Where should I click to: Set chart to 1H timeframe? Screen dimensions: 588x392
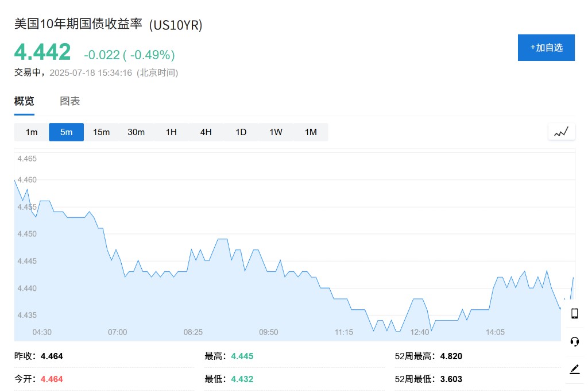tap(171, 132)
